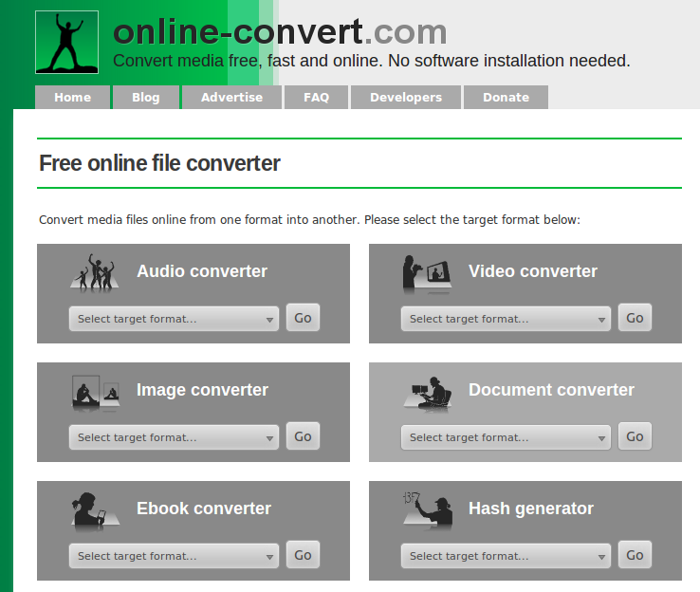The image size is (700, 592).
Task: Click the Hash generator writer icon
Action: point(428,509)
